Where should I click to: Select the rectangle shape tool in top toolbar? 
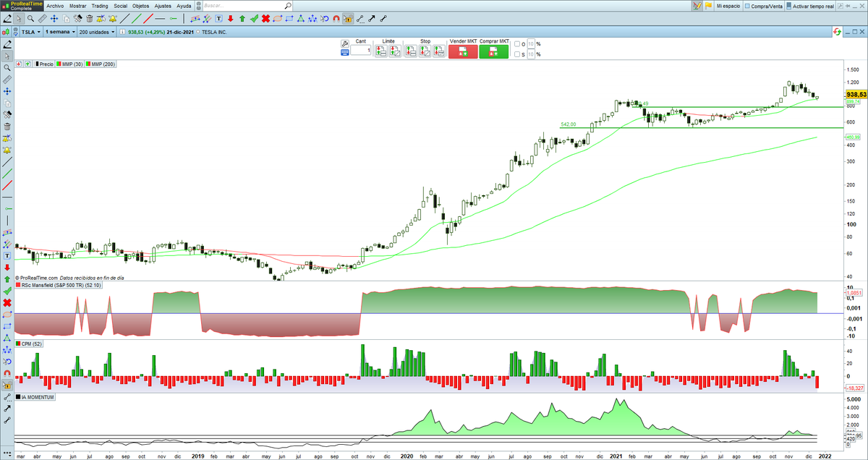pos(289,18)
